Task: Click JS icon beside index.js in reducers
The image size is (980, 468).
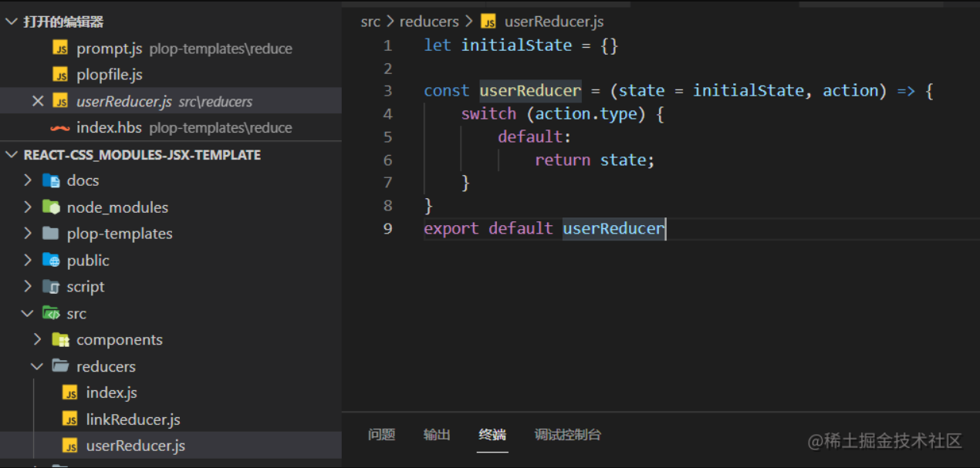Action: [x=70, y=392]
